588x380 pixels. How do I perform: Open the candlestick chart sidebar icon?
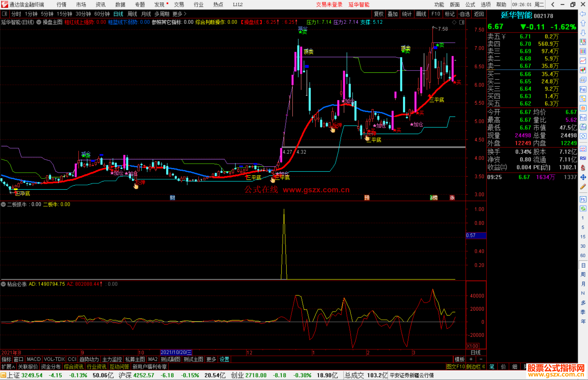pyautogui.click(x=583, y=70)
